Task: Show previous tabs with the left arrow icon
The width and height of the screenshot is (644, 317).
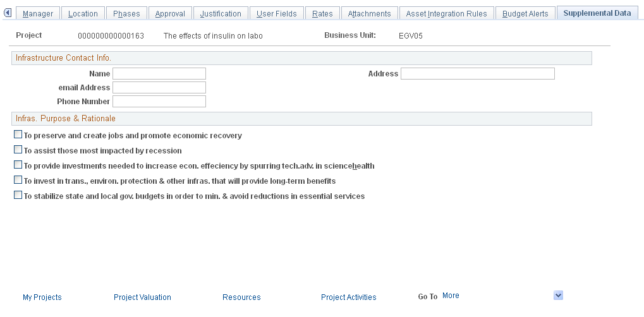Action: (x=8, y=13)
